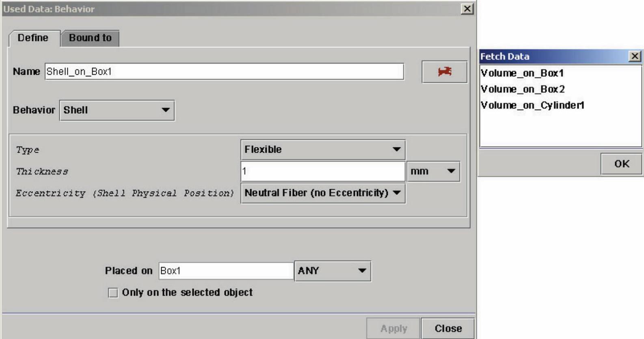Close the Used Data: Behavior dialog
This screenshot has width=644, height=339.
pos(467,9)
